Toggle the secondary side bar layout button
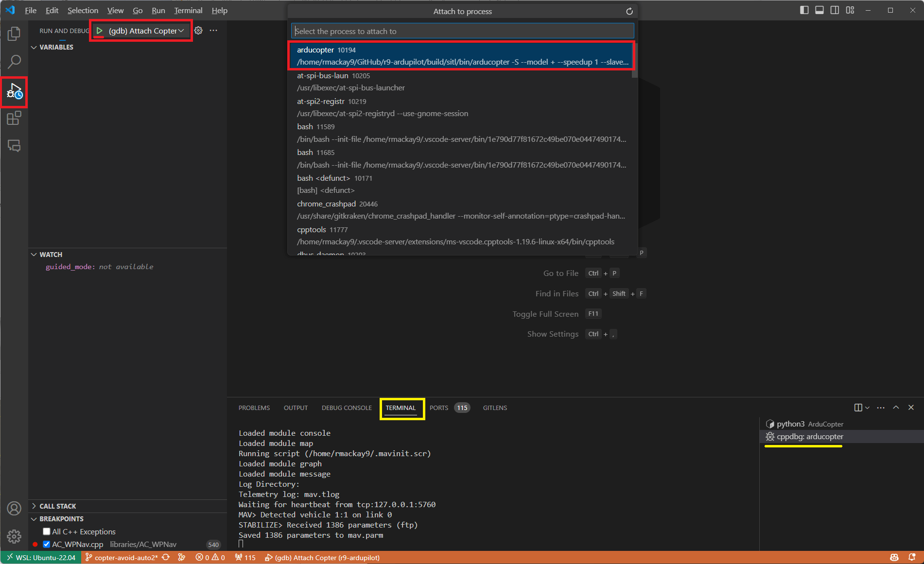924x564 pixels. (x=835, y=10)
